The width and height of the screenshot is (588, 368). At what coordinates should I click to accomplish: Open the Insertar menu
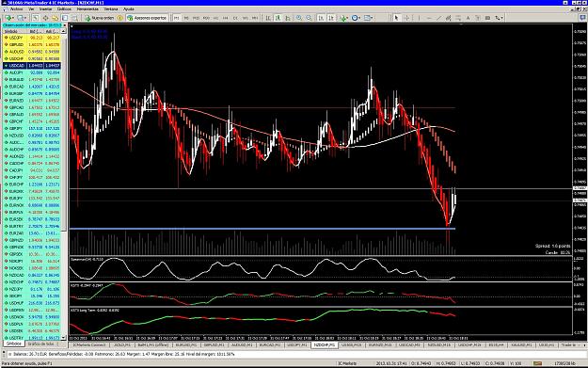point(46,8)
